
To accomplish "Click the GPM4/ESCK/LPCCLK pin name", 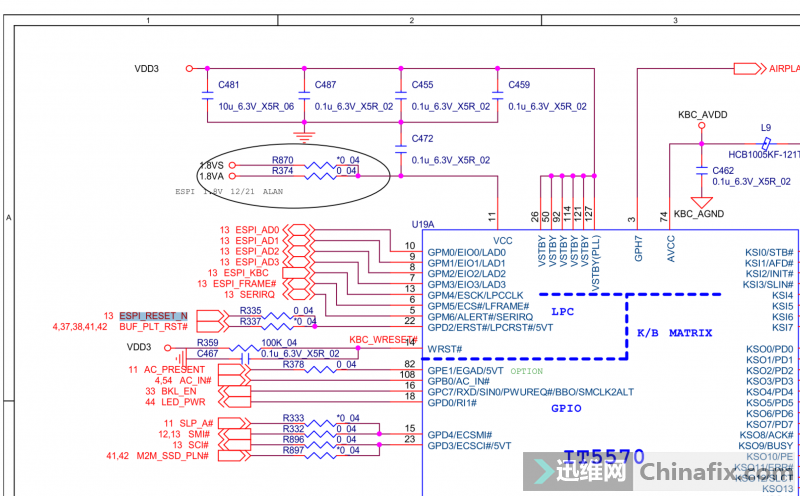I will [x=476, y=295].
